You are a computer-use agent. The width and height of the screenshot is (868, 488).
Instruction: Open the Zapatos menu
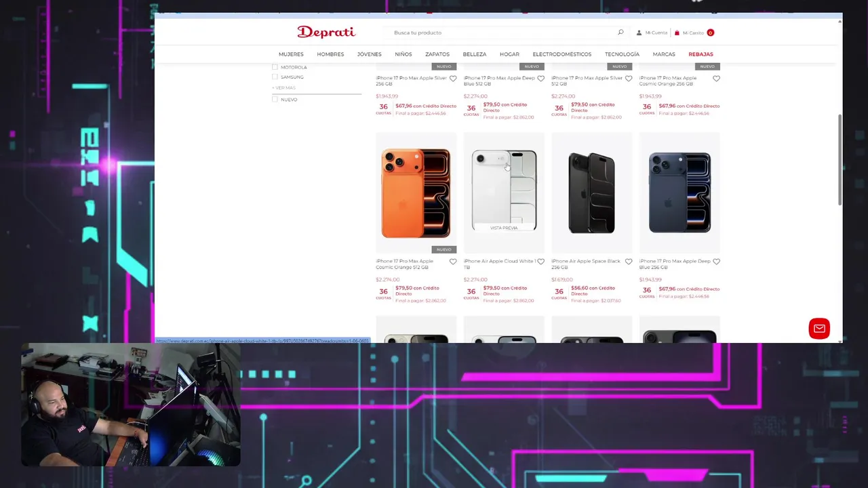(x=437, y=54)
